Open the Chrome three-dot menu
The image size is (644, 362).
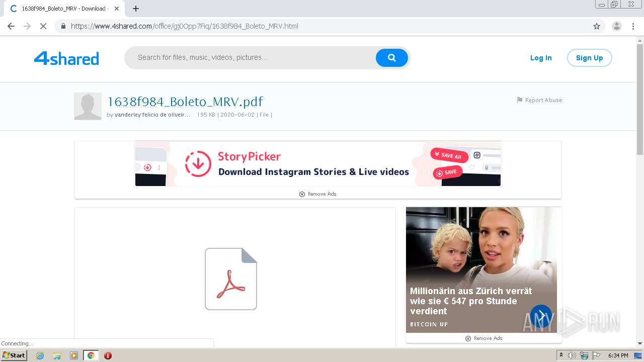click(x=633, y=26)
